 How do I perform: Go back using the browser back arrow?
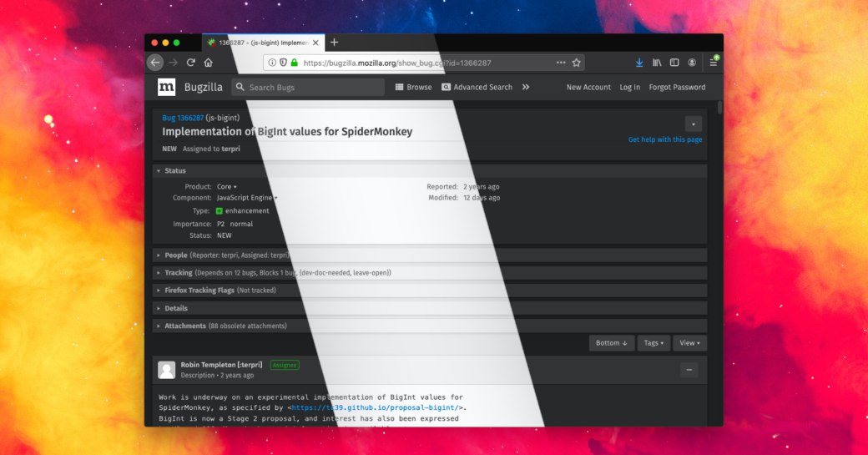pyautogui.click(x=155, y=63)
